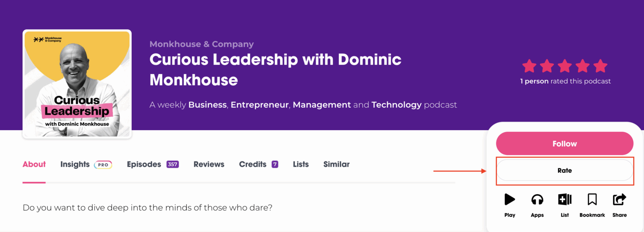The width and height of the screenshot is (644, 232).
Task: Go to the Reviews tab
Action: [209, 164]
